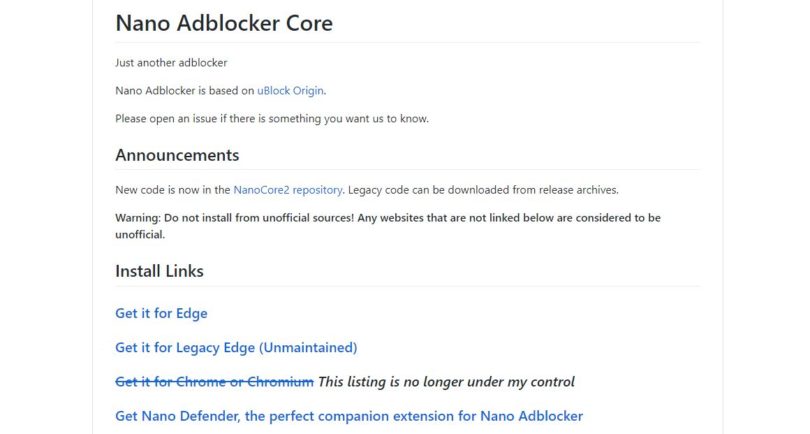Open Get it for Legacy Edge (Unmaintained)

point(236,348)
